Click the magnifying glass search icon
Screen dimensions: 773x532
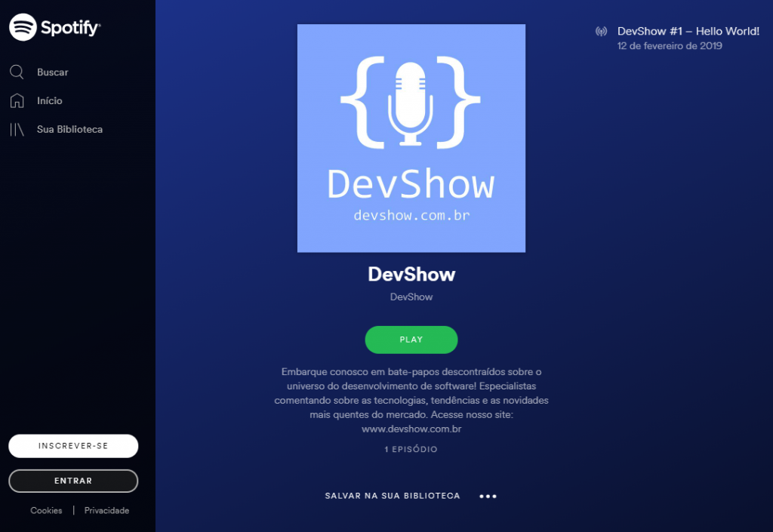click(17, 72)
